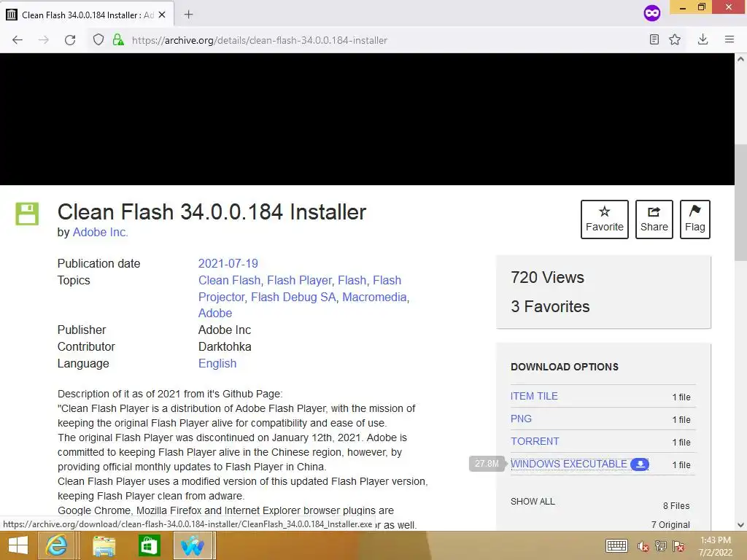Open the English language link
The image size is (747, 560).
coord(217,363)
